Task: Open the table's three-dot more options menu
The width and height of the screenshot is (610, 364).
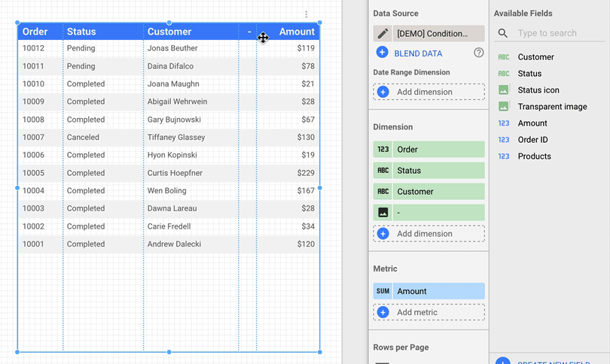Action: point(307,14)
